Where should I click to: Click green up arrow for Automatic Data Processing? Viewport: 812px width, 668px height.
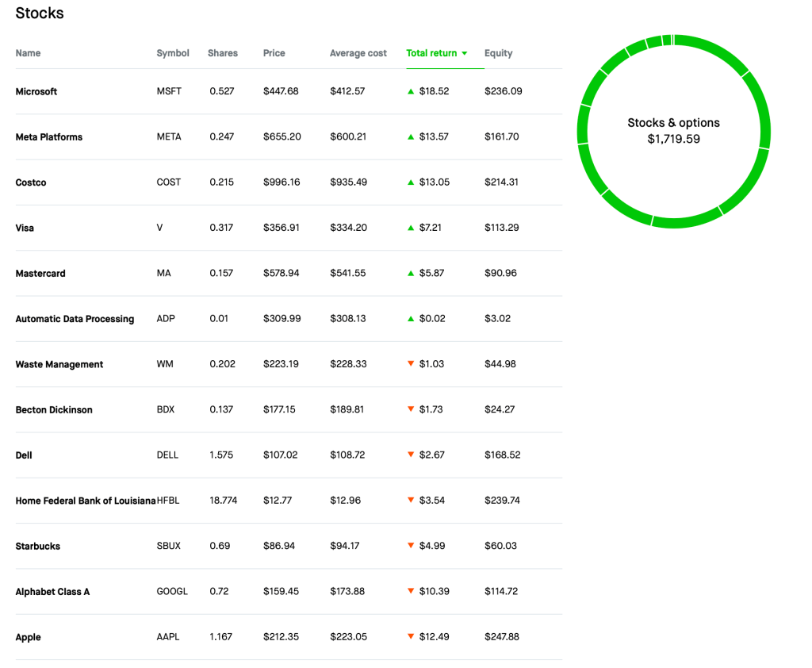(x=411, y=319)
